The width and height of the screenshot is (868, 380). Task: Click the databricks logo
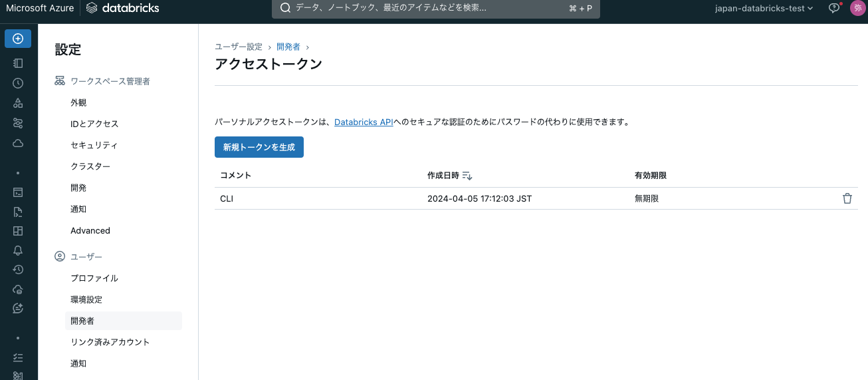[x=122, y=8]
